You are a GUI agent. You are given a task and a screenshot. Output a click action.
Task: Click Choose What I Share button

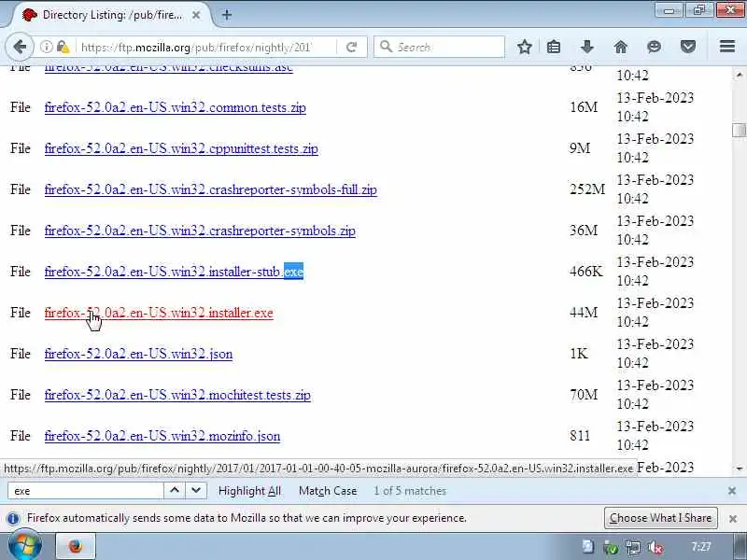660,518
